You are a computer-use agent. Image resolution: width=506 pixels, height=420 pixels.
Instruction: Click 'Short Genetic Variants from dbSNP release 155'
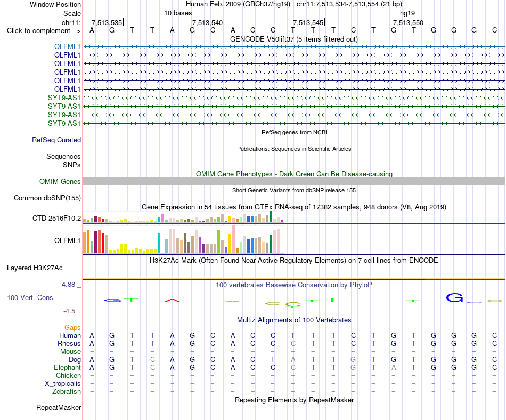[x=294, y=190]
